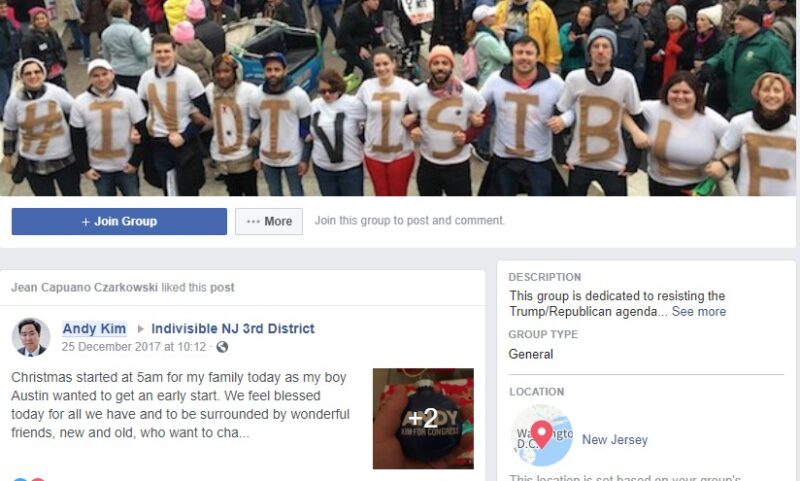Click the public globe privacy icon
The height and width of the screenshot is (481, 800).
pos(222,347)
